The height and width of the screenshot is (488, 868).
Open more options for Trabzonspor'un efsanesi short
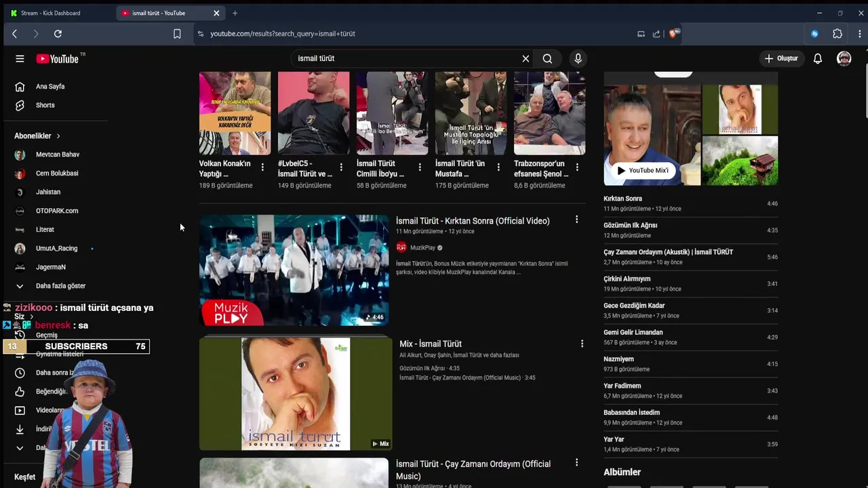coord(577,167)
